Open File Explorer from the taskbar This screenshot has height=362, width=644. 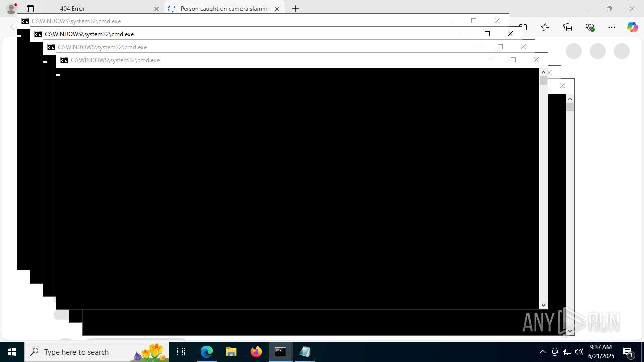pos(231,352)
